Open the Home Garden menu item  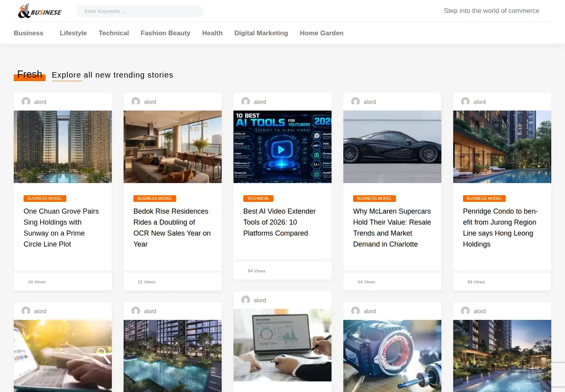coord(322,33)
